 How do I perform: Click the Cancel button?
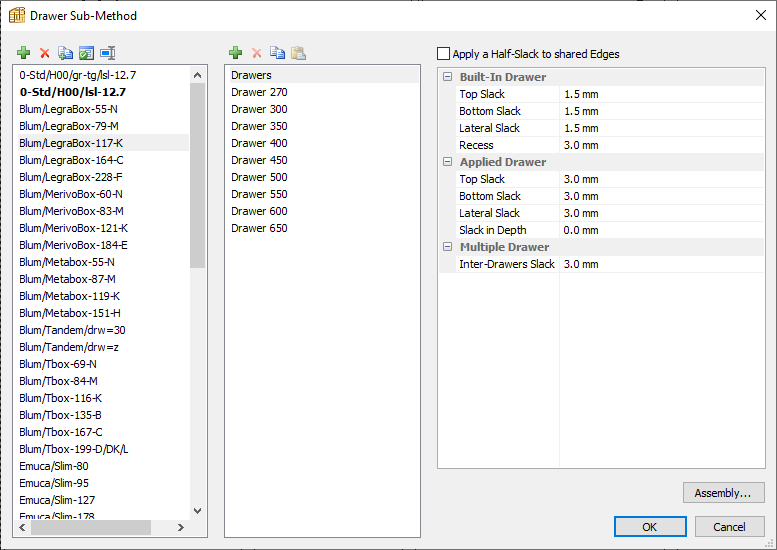(x=729, y=527)
